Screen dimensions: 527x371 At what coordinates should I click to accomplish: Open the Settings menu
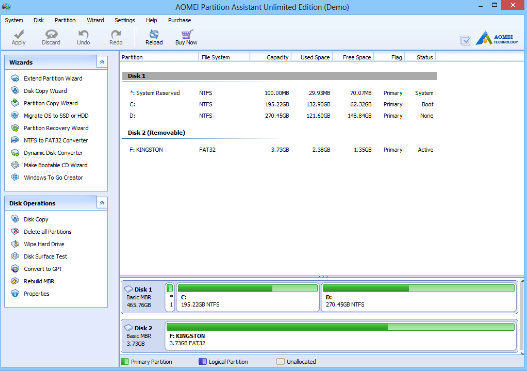[x=125, y=20]
